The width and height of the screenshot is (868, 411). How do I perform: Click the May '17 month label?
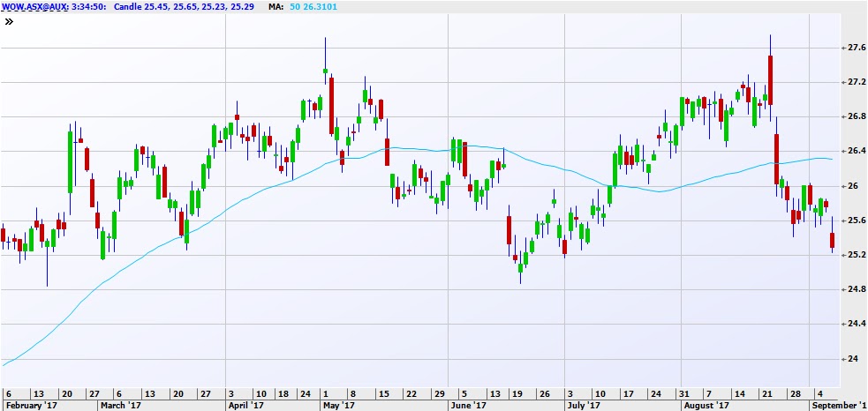339,406
